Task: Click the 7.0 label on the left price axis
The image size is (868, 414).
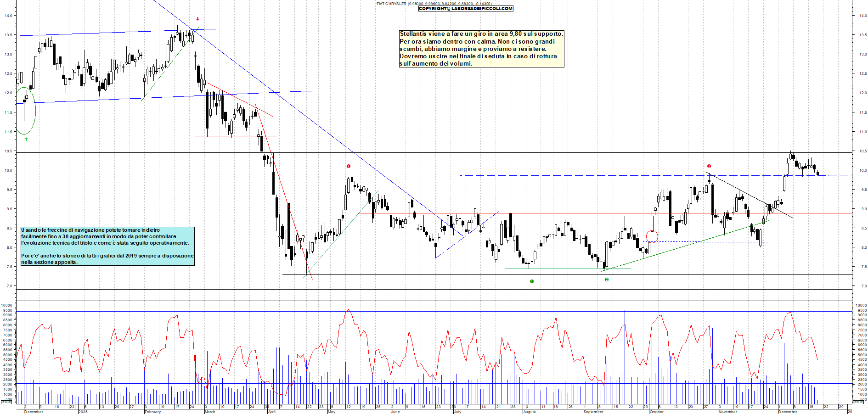Action: pos(8,286)
